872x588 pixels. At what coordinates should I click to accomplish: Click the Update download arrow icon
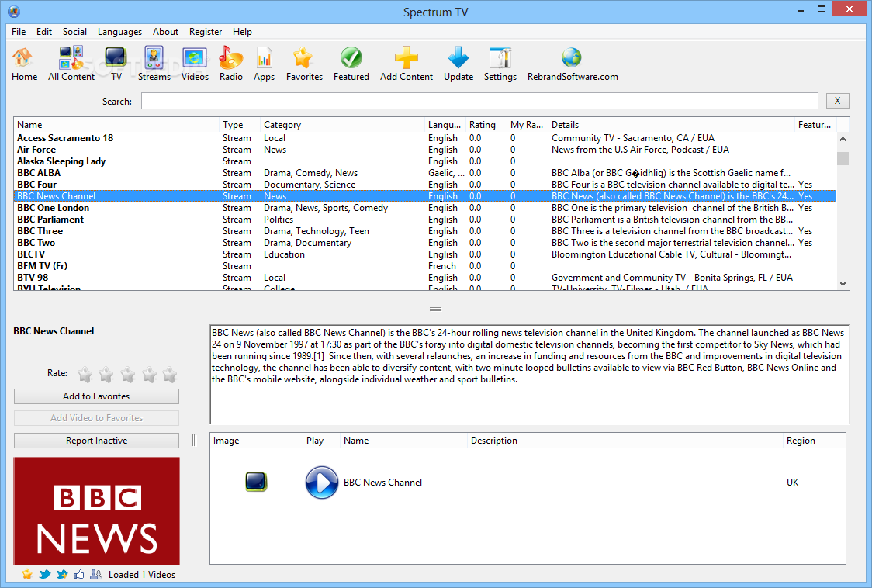(458, 59)
